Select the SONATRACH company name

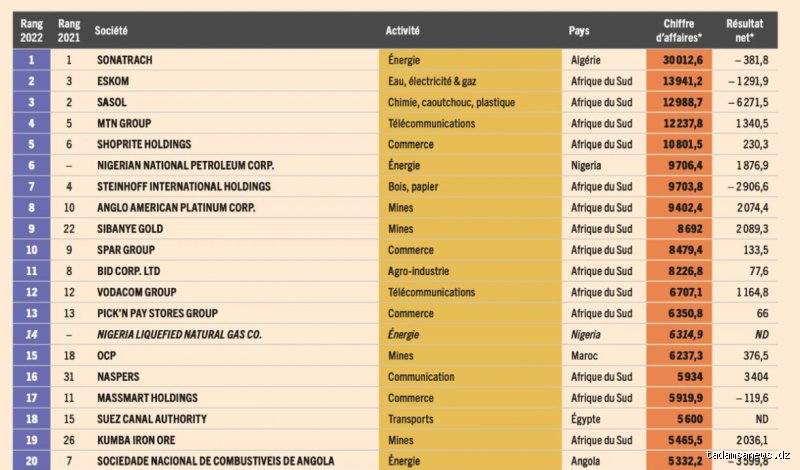[x=124, y=60]
